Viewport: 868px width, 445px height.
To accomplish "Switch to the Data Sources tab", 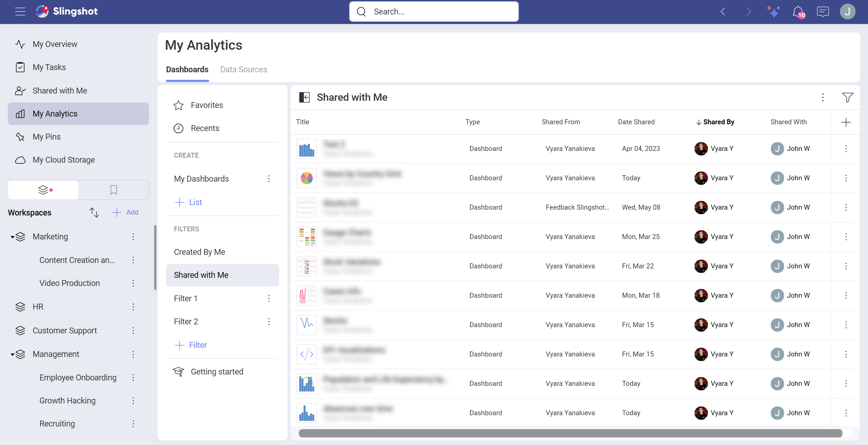I will (x=244, y=70).
